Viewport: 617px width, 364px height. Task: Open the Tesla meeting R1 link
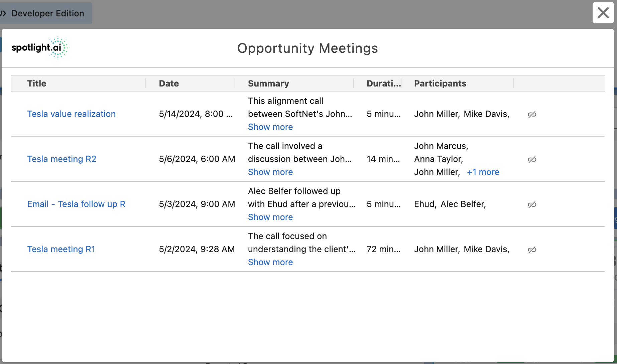(x=61, y=249)
